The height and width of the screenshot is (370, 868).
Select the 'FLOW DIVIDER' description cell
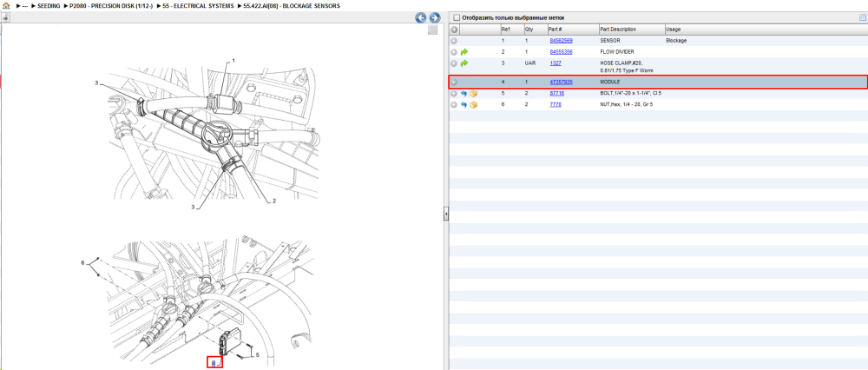coord(617,52)
